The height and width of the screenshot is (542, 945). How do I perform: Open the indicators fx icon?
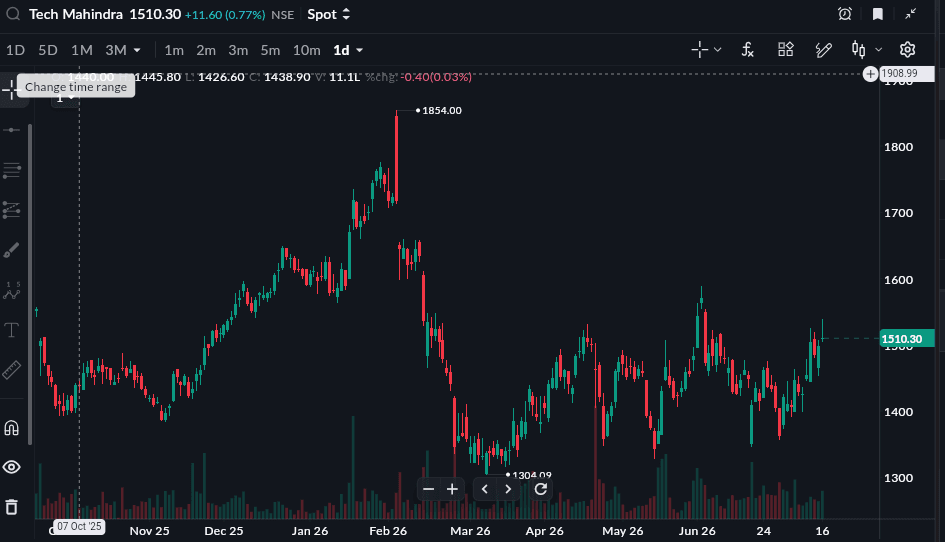click(x=747, y=49)
